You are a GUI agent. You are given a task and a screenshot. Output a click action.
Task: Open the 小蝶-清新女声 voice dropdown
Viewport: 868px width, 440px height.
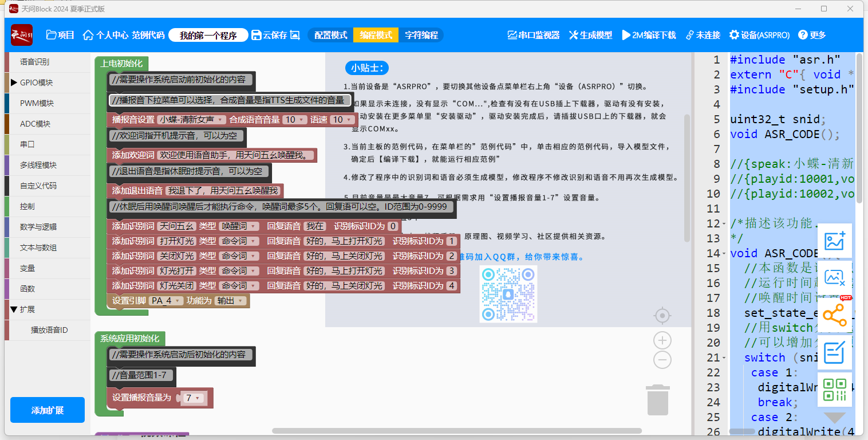192,120
